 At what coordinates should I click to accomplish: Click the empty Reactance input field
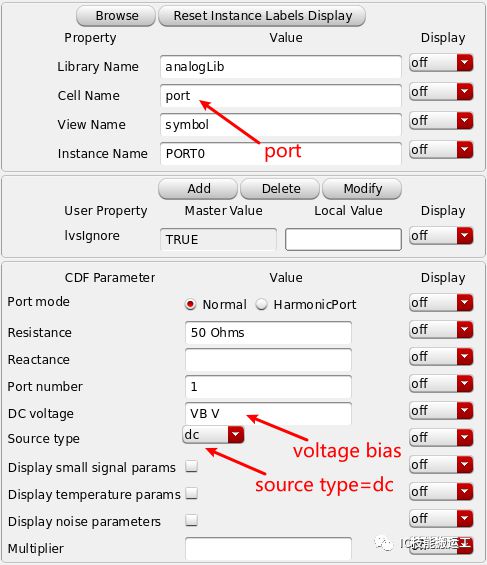(268, 360)
